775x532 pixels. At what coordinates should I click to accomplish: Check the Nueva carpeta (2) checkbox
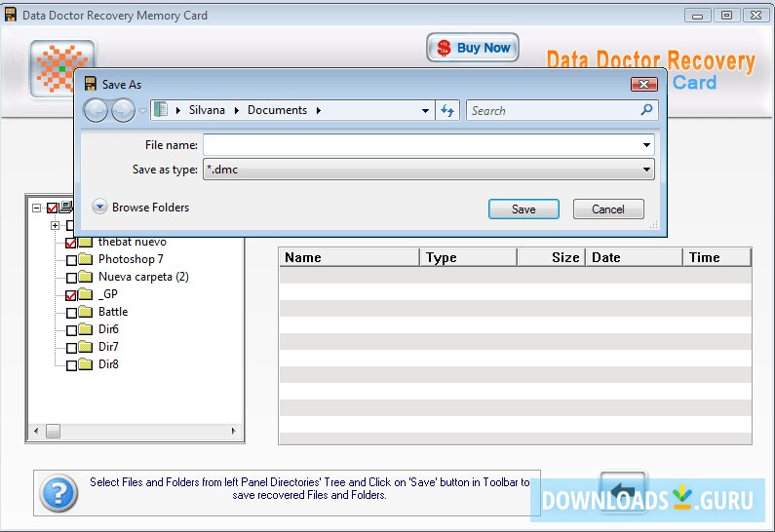(71, 278)
